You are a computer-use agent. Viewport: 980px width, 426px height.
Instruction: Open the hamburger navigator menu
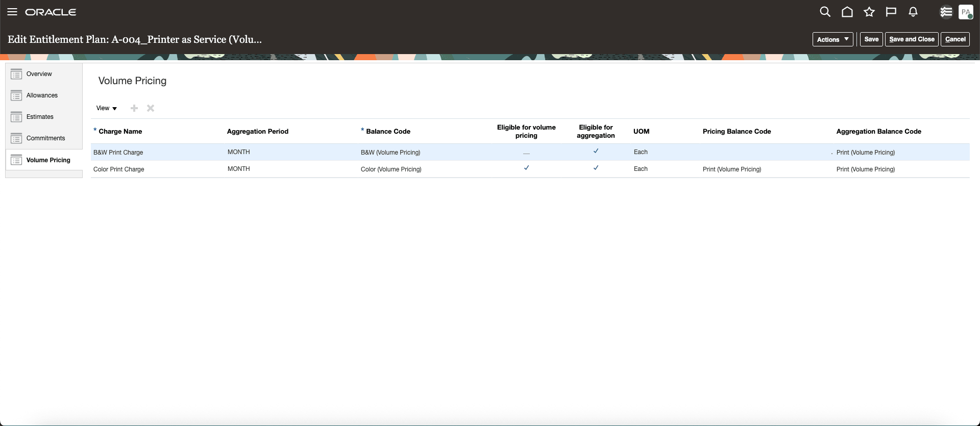[12, 12]
